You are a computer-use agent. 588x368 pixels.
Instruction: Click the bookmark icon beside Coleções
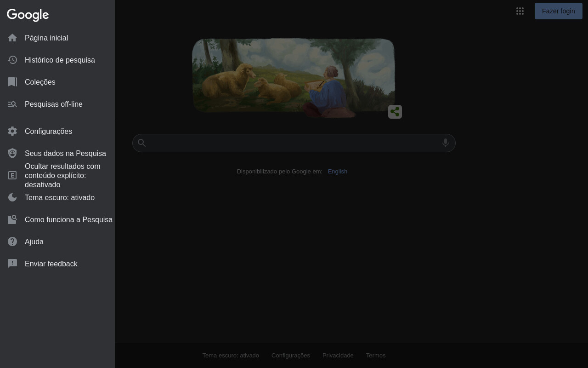[x=12, y=82]
